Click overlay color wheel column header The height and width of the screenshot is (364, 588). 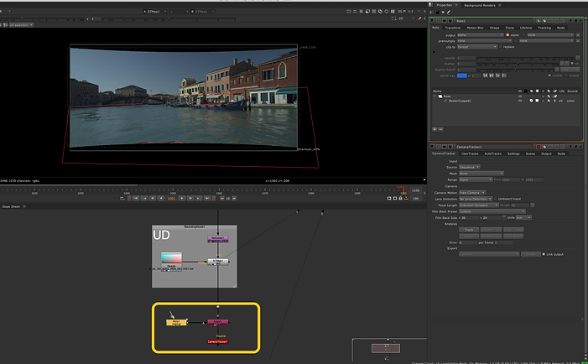pyautogui.click(x=537, y=91)
